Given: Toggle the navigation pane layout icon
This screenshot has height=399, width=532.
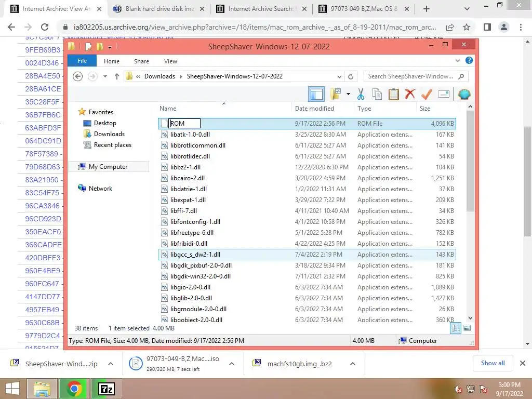Looking at the screenshot, I should click(316, 94).
